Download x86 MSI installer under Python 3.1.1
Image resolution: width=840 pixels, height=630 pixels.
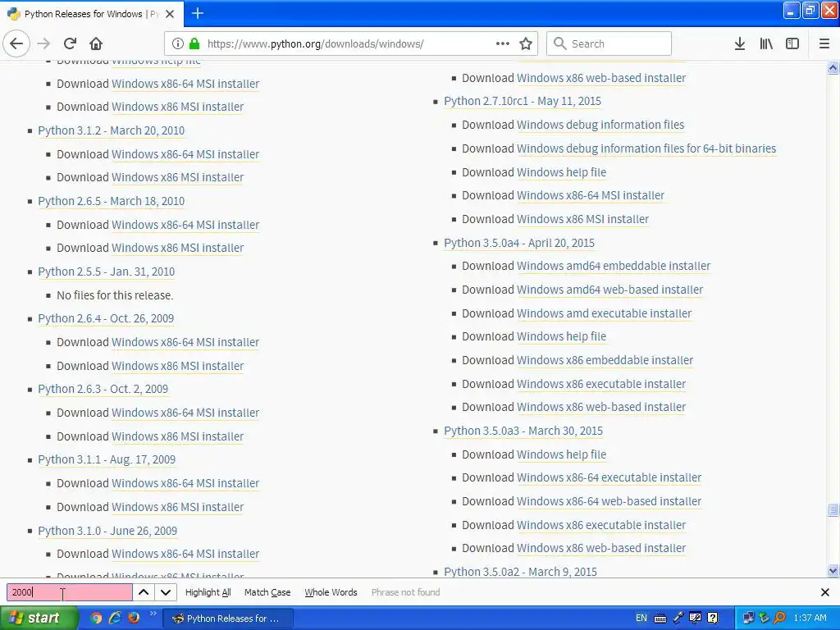coord(177,507)
